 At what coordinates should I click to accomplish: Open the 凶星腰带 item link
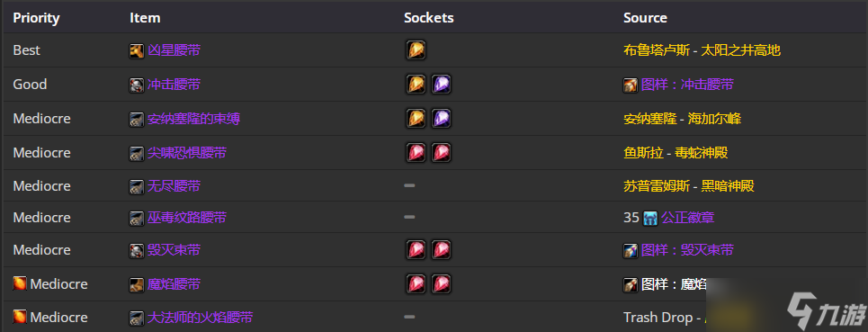[x=174, y=51]
